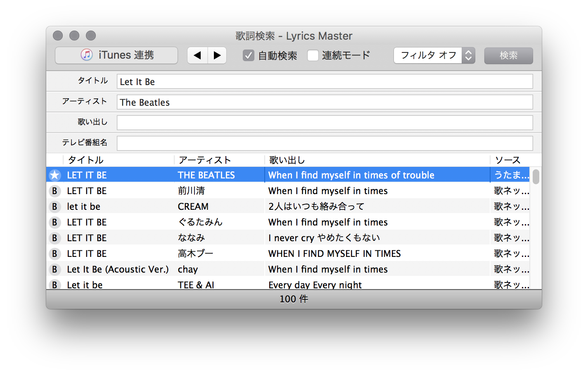
Task: Enable the 連続モード checkbox
Action: (313, 55)
